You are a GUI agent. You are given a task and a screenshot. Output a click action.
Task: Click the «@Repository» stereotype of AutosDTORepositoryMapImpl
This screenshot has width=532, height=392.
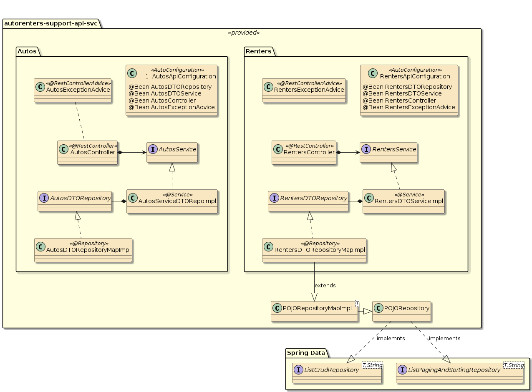[x=89, y=243]
